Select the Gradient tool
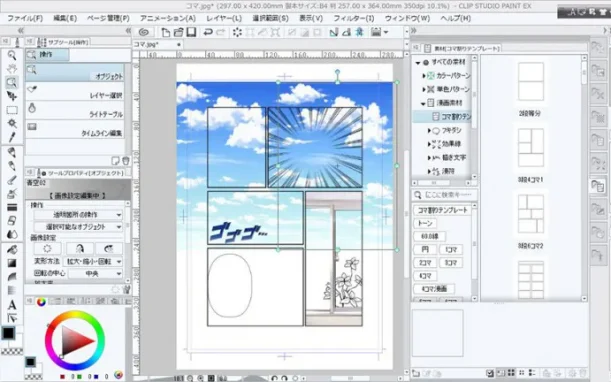Screen dimensions: 611x382 point(12,263)
